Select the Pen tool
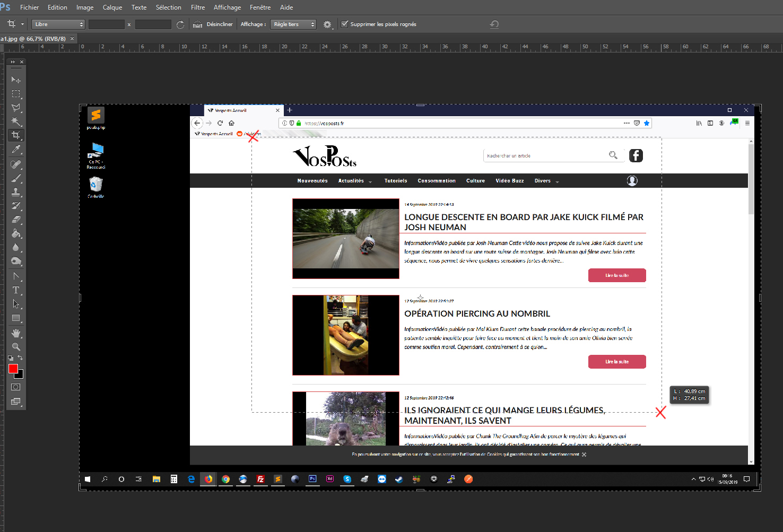The image size is (783, 532). pyautogui.click(x=16, y=276)
